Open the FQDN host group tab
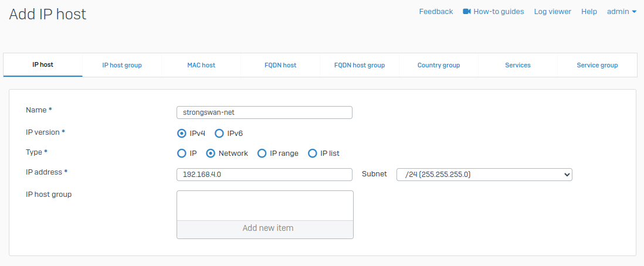 360,65
